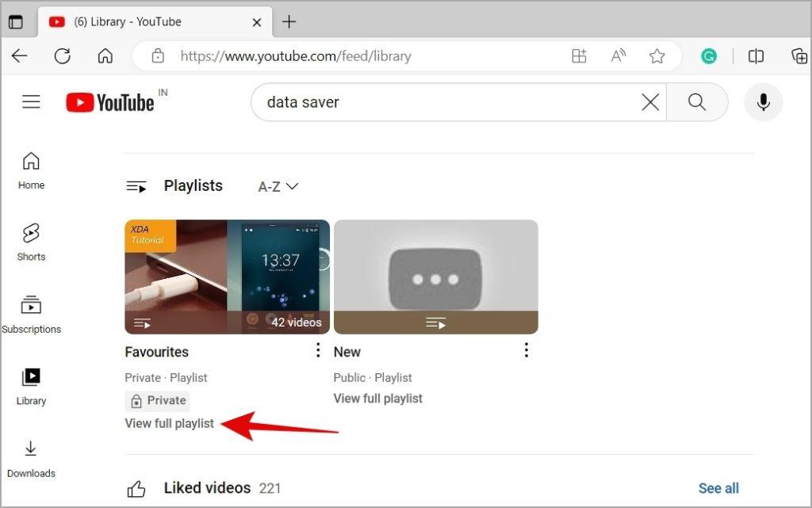Toggle split screen view
The height and width of the screenshot is (508, 812).
pyautogui.click(x=756, y=55)
